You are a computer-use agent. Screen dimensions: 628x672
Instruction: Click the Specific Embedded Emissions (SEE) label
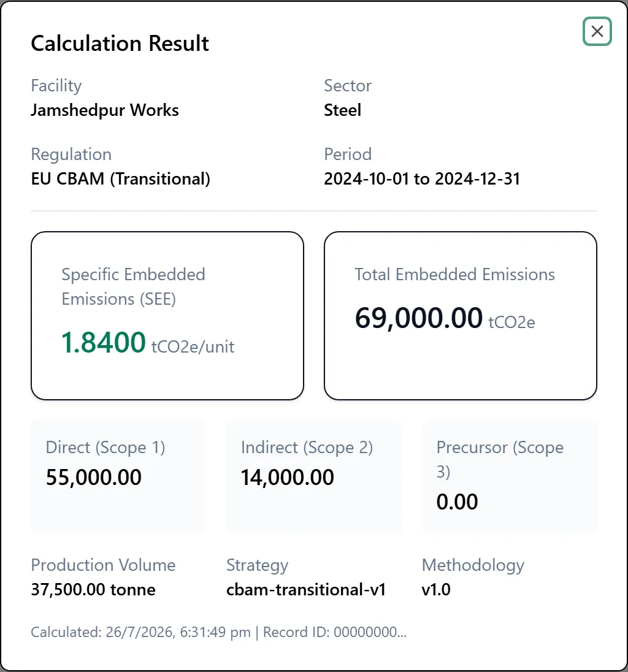tap(133, 287)
